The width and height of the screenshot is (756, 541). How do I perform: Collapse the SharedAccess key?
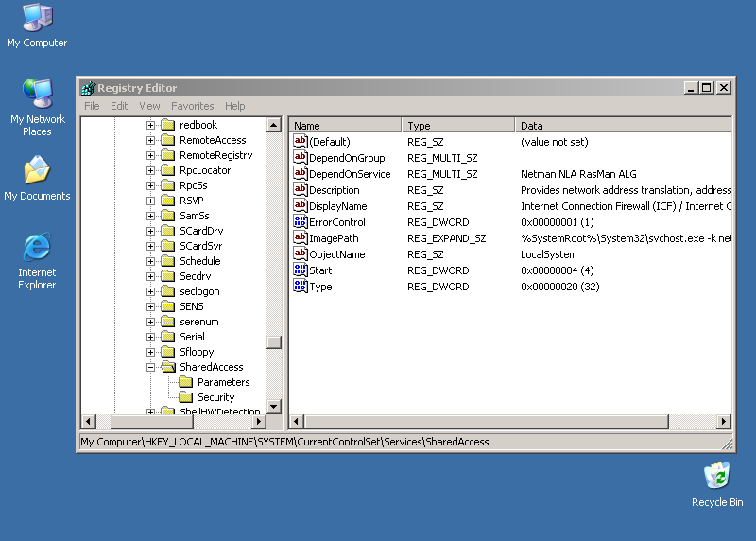click(150, 367)
